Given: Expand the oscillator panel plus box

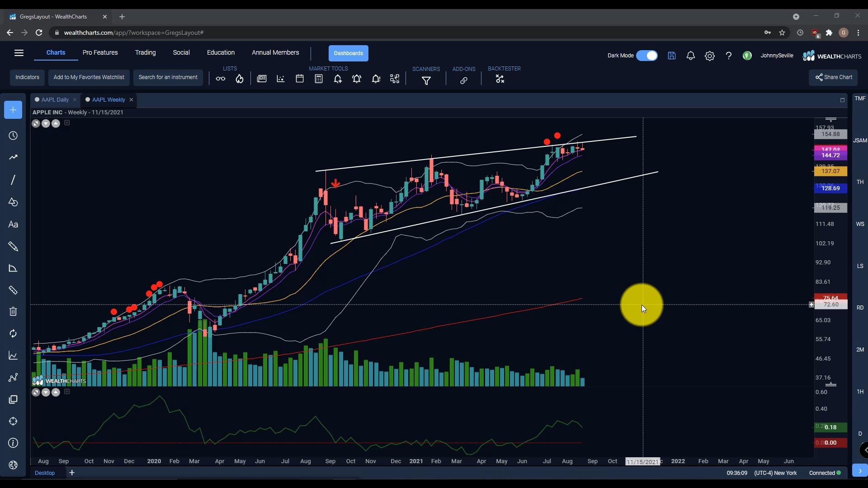Looking at the screenshot, I should 67,391.
